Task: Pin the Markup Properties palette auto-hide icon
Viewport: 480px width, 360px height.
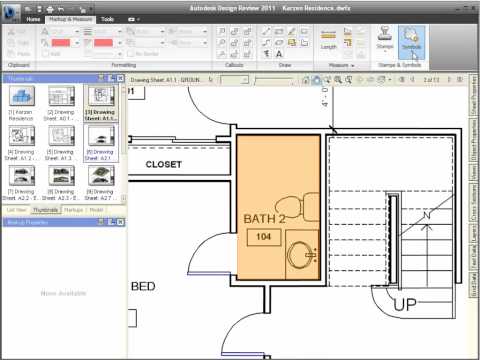Action: pyautogui.click(x=112, y=222)
